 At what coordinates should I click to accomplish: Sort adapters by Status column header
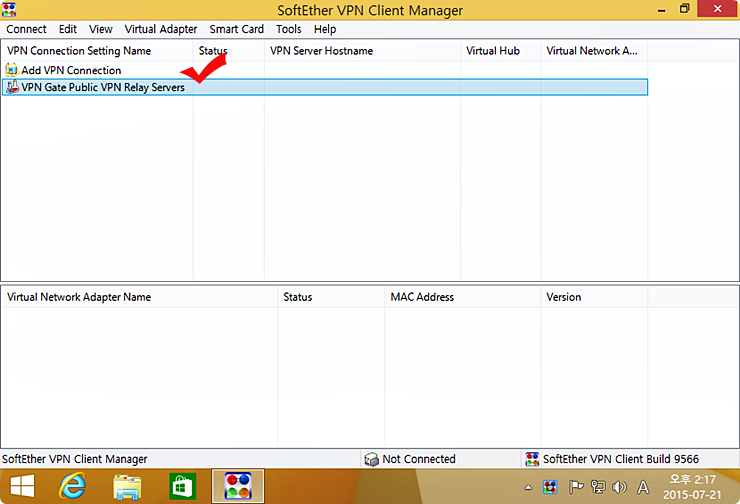point(331,297)
